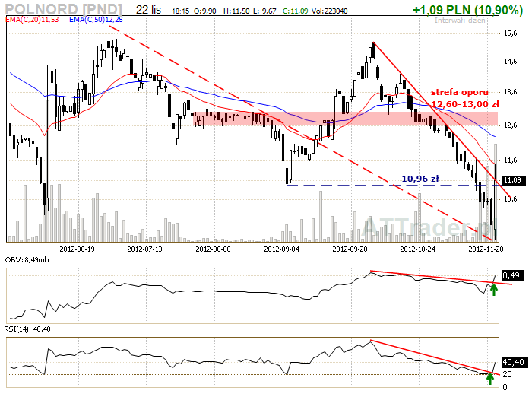Viewport: 532px width, 397px height.
Task: Click the date axis label 2012-10-24
Action: (418, 249)
